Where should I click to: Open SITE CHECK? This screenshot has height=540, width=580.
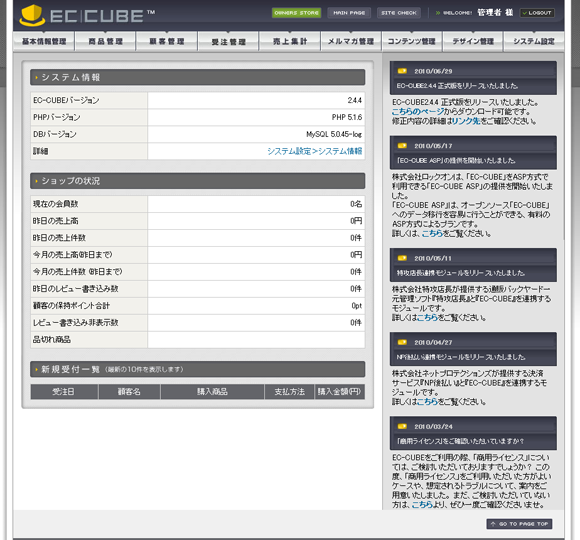(399, 13)
